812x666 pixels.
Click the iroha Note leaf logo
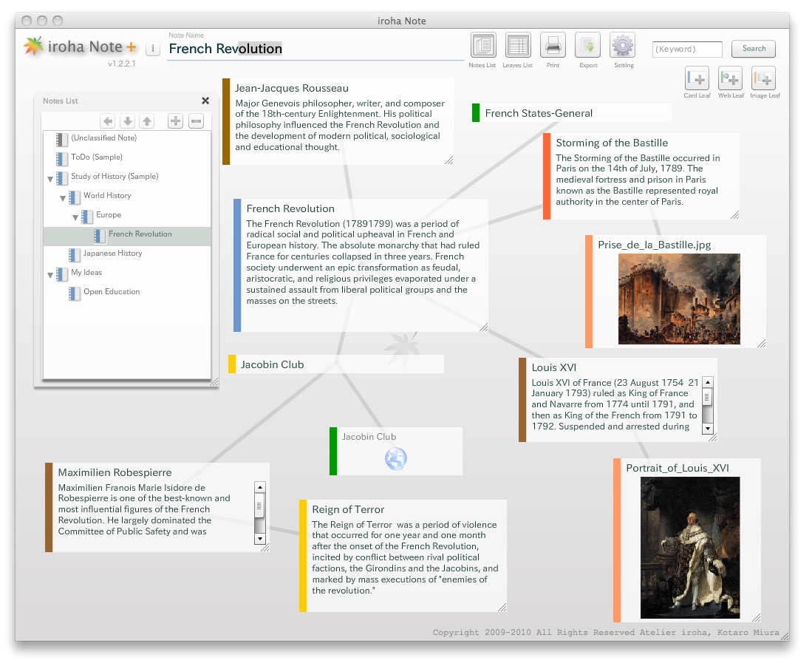[33, 47]
